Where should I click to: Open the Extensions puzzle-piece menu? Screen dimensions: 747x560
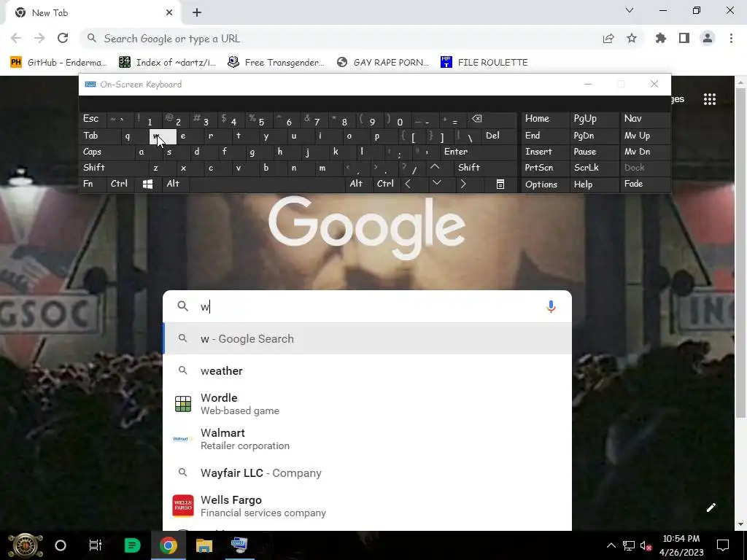point(661,38)
